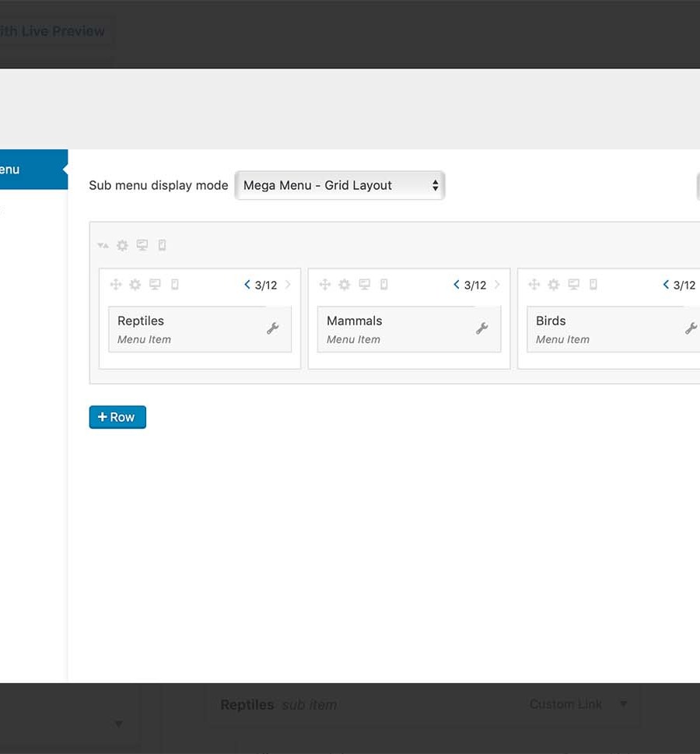The image size is (700, 754).
Task: Increase Birds column width with the right chevron
Action: [x=698, y=285]
